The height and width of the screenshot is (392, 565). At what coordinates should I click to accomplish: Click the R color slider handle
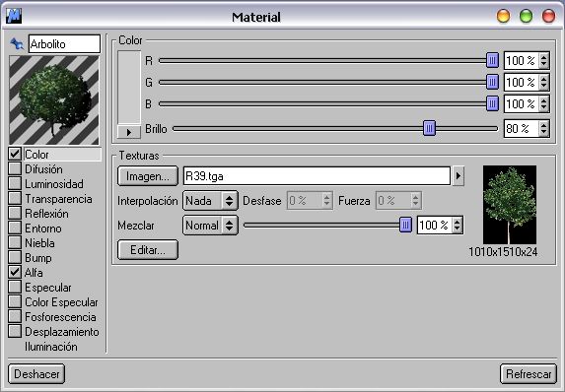(492, 60)
